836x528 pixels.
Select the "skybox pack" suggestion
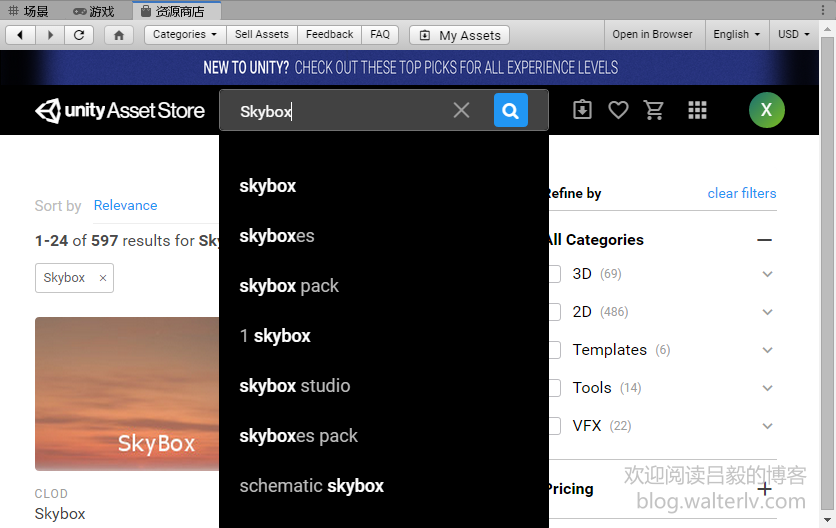click(x=289, y=286)
